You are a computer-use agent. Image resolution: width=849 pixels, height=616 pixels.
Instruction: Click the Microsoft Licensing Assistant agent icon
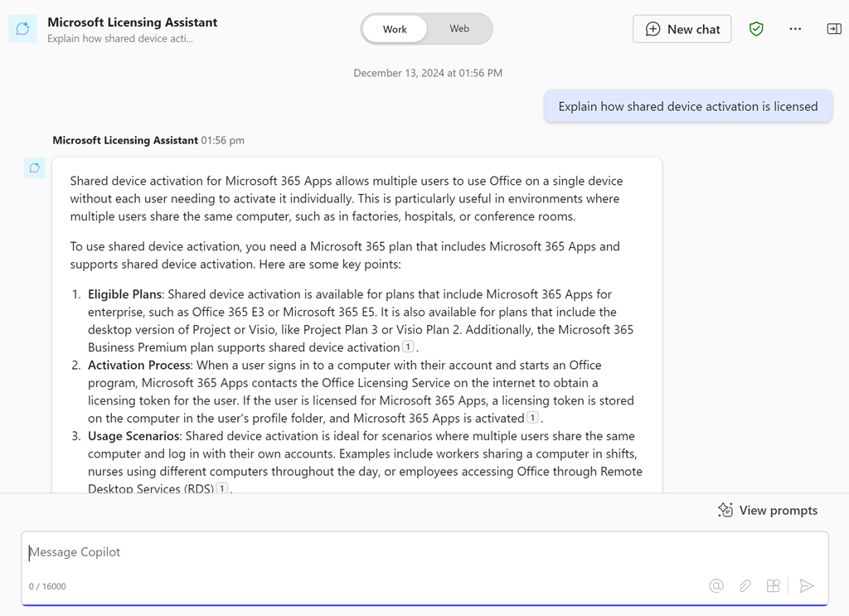22,29
